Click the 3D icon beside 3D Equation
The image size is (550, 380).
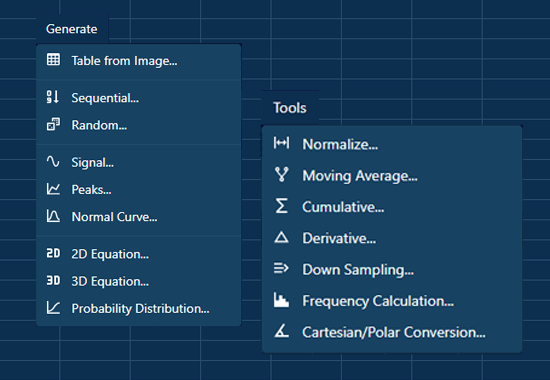tap(53, 281)
